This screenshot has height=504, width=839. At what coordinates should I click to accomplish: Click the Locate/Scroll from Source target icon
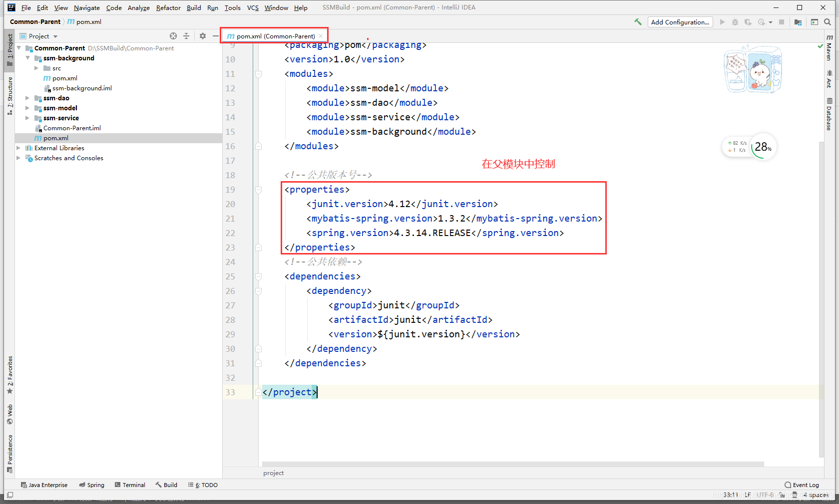(x=173, y=36)
